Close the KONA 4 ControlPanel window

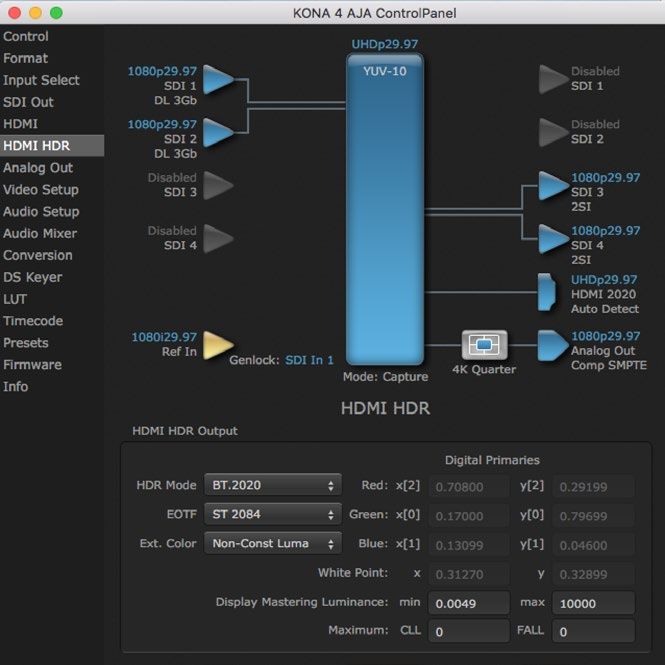[14, 13]
